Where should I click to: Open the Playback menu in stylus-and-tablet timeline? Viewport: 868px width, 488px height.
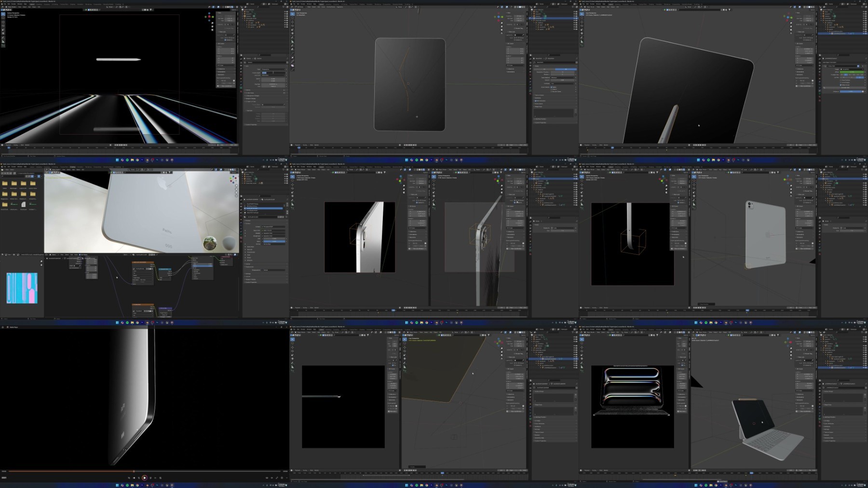(587, 145)
